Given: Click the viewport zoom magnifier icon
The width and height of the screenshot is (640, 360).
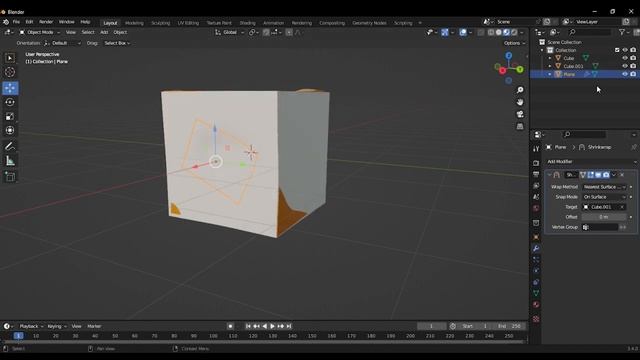Looking at the screenshot, I should (520, 90).
